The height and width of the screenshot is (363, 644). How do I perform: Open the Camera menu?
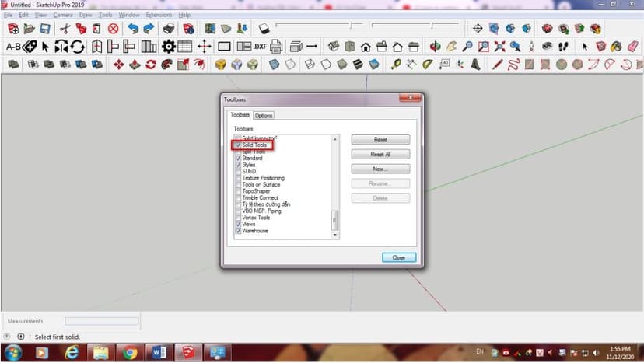click(x=63, y=15)
